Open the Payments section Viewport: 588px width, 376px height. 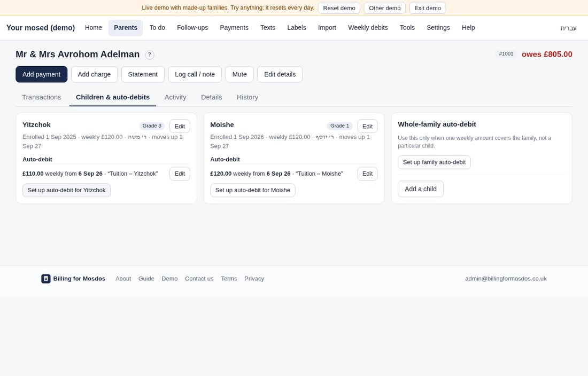click(234, 28)
